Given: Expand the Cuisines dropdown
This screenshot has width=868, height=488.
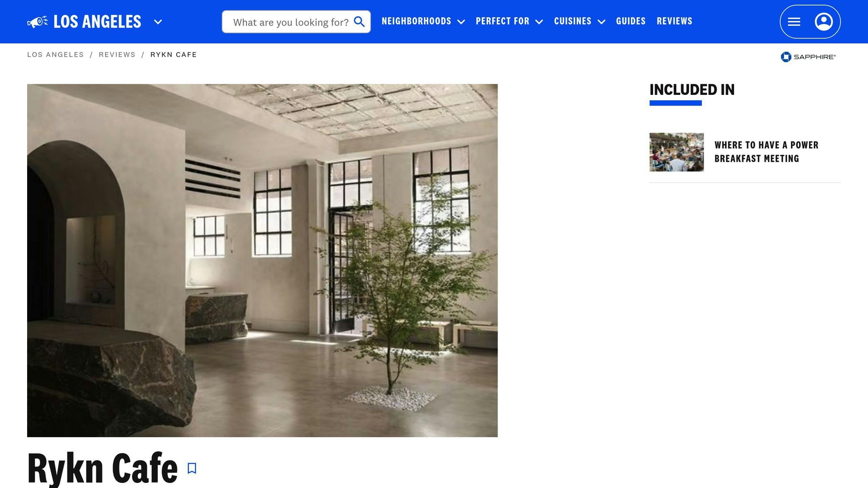Looking at the screenshot, I should point(579,21).
